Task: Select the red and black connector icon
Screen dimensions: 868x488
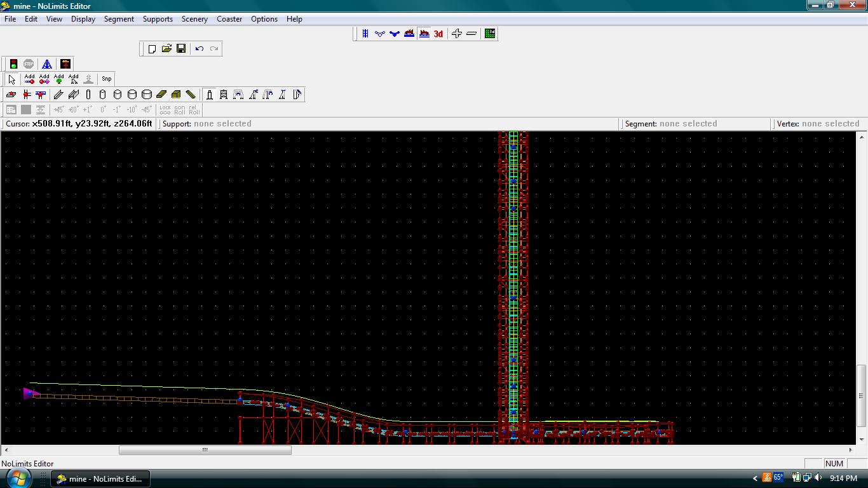Action: pos(27,95)
